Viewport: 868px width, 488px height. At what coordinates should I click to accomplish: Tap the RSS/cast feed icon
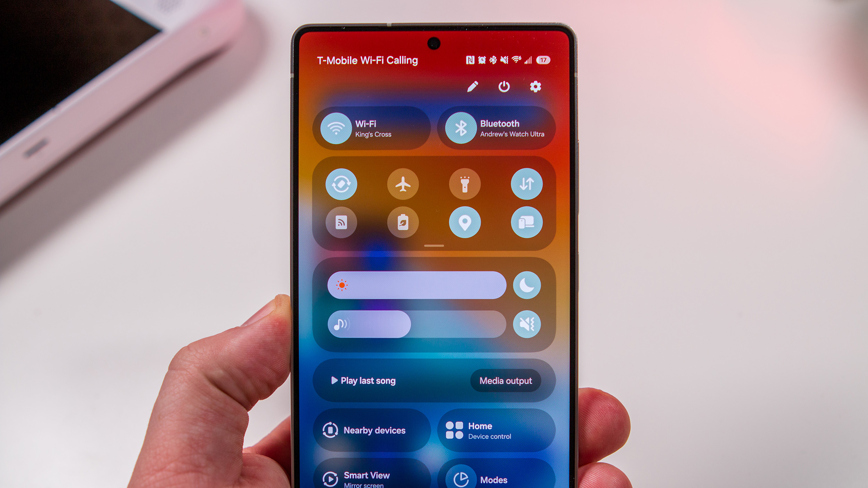click(x=340, y=222)
